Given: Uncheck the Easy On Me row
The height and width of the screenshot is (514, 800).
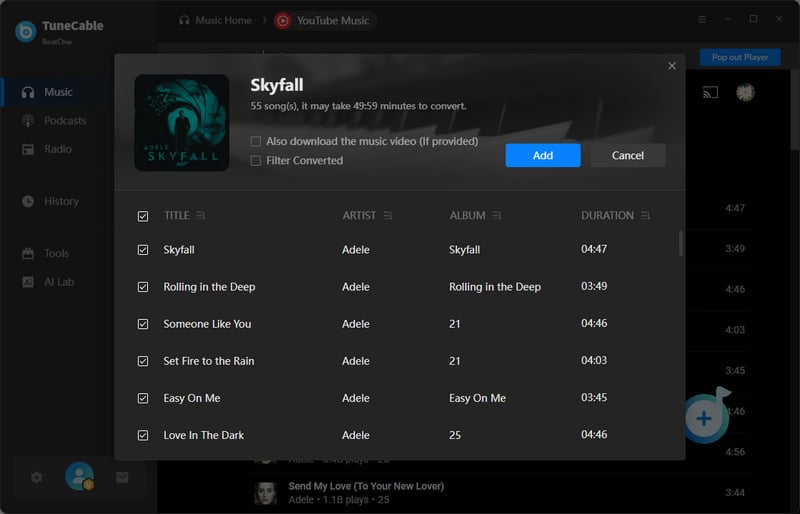Looking at the screenshot, I should (x=143, y=398).
